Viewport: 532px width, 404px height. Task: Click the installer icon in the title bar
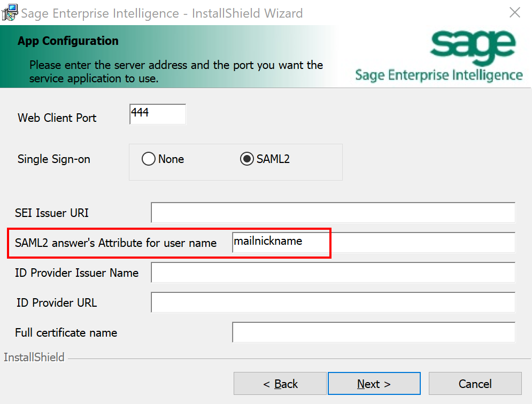point(9,12)
